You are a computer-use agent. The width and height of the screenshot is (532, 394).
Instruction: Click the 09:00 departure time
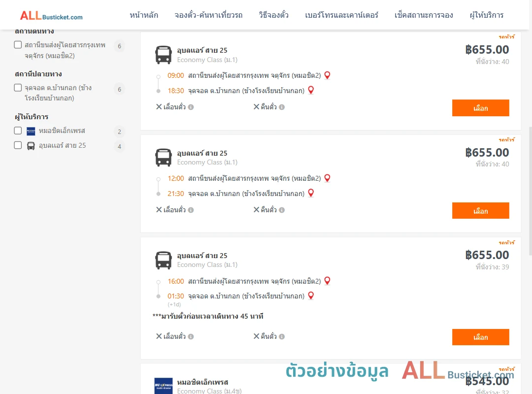[176, 75]
